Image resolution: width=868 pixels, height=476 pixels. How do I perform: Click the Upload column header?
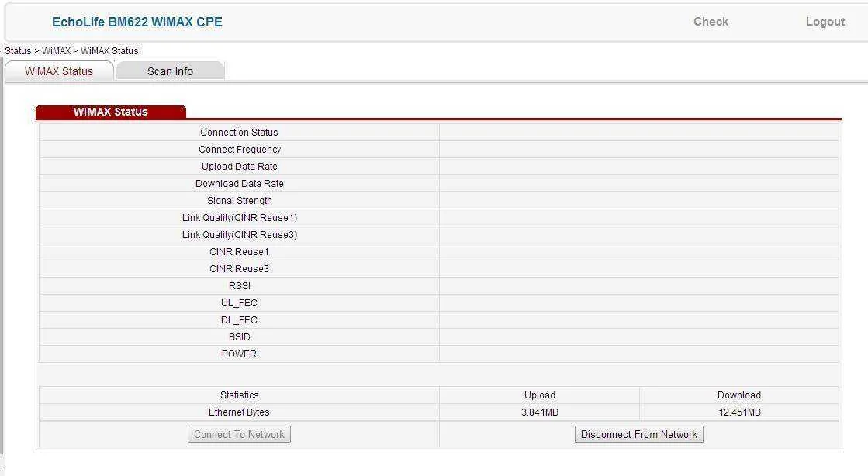click(x=540, y=395)
